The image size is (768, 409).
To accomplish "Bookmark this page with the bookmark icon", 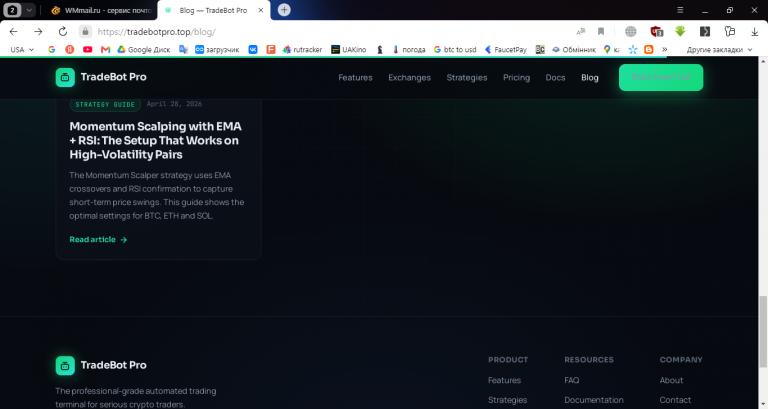I will point(601,32).
